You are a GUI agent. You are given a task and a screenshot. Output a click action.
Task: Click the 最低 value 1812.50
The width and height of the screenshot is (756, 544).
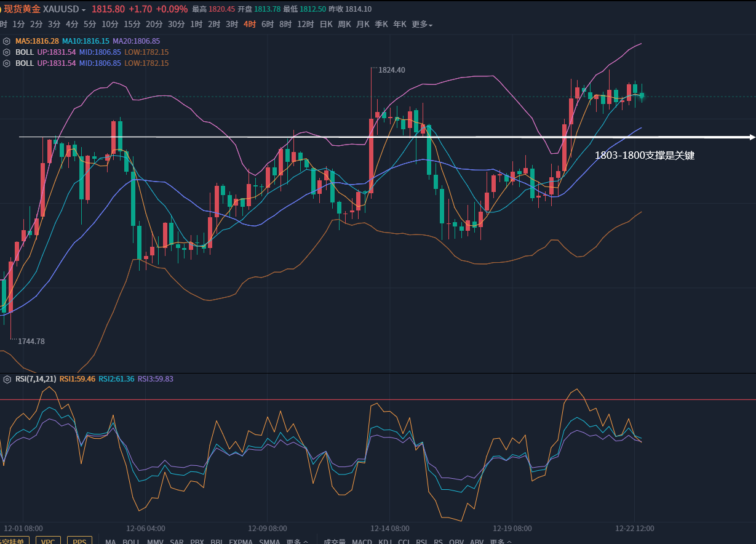tap(312, 10)
